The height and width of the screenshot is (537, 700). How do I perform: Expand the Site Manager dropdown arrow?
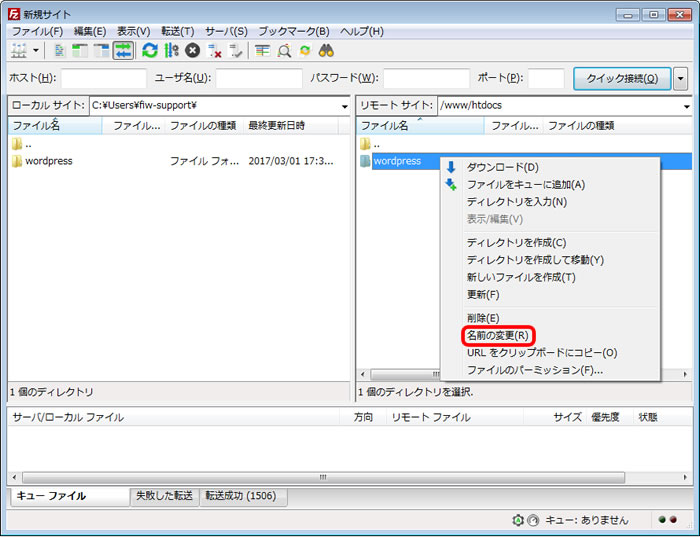[36, 50]
